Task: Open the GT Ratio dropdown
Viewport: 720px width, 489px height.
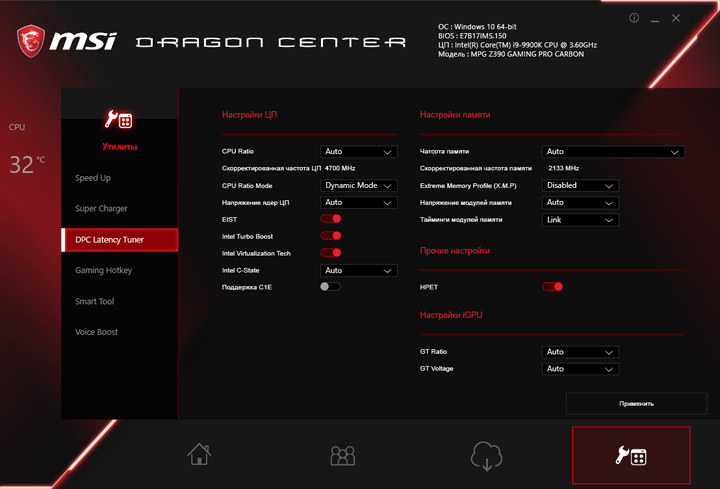Action: [x=580, y=352]
